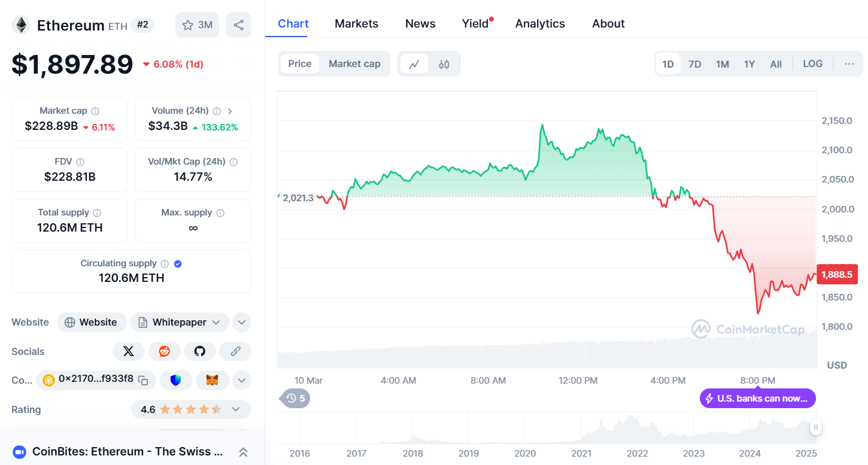Select the Price chart toggle
The image size is (868, 465).
(x=300, y=64)
